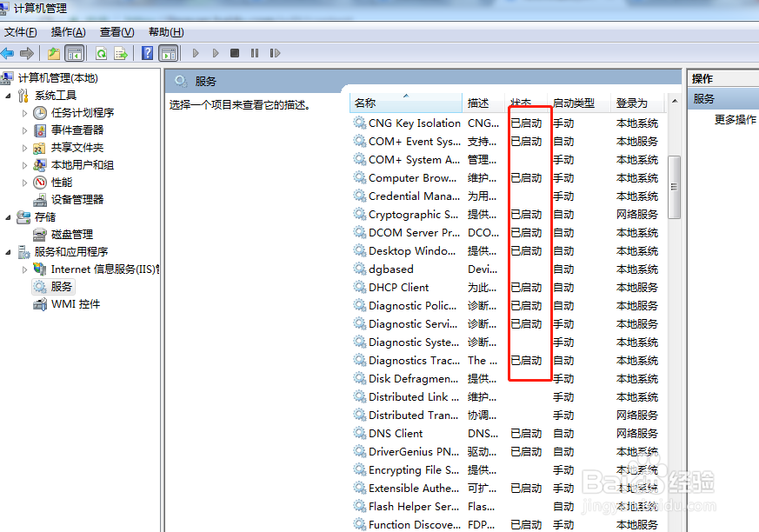The height and width of the screenshot is (532, 759).
Task: Select 性能 in the tree
Action: point(62,183)
